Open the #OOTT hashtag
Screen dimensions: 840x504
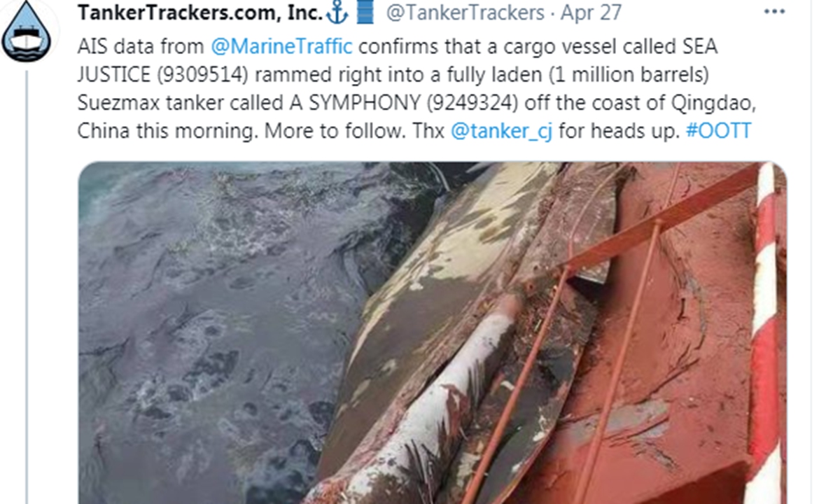[718, 132]
